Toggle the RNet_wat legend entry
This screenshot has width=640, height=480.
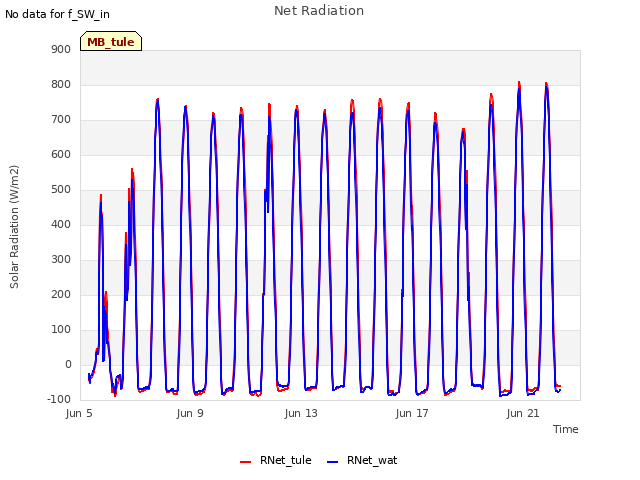(362, 460)
